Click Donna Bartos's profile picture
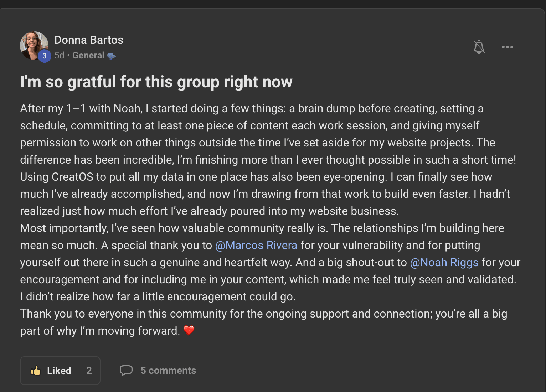The width and height of the screenshot is (546, 392). click(x=33, y=44)
